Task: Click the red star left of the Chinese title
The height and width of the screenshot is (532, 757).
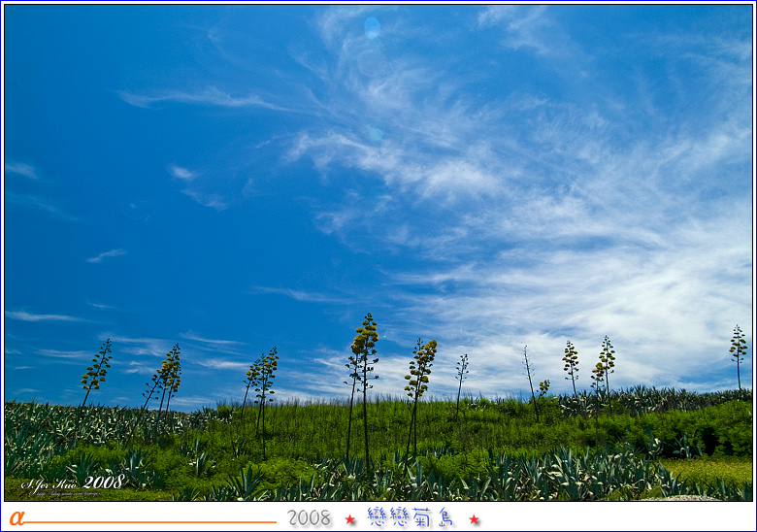Action: click(349, 519)
